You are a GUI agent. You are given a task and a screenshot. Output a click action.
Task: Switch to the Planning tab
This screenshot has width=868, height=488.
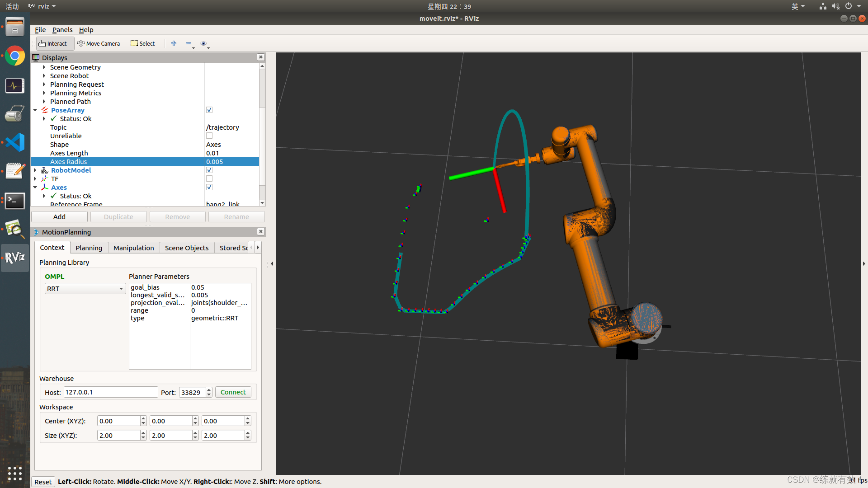coord(89,248)
